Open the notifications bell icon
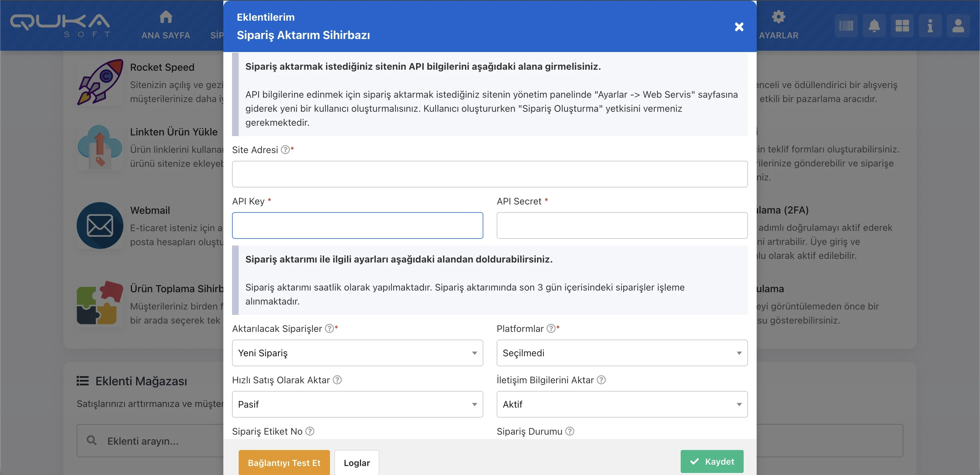The height and width of the screenshot is (475, 980). pyautogui.click(x=874, y=26)
